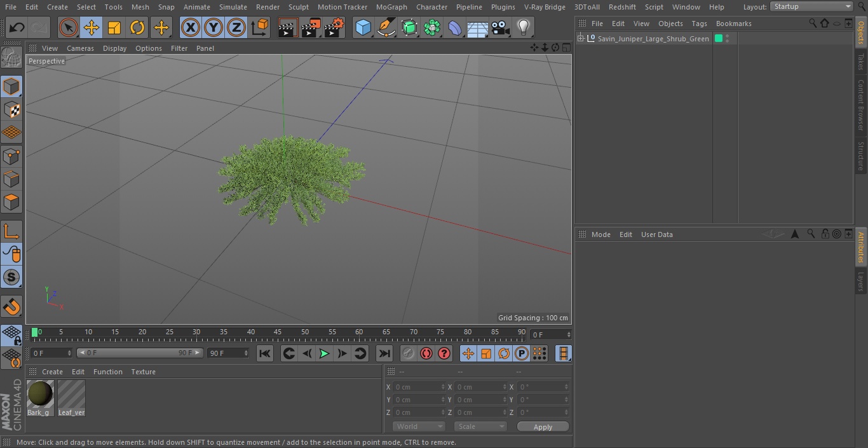This screenshot has width=868, height=448.
Task: Select the Scale tool
Action: [114, 27]
